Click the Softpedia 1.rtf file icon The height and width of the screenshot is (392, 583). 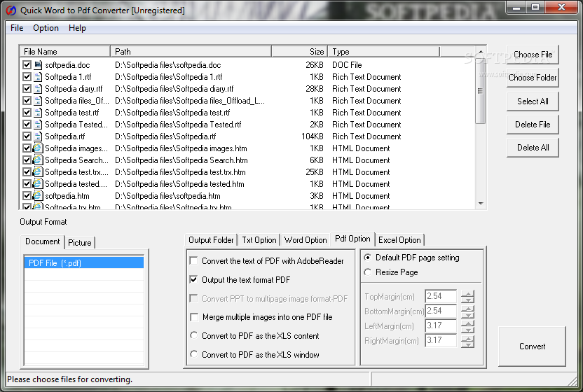click(38, 77)
